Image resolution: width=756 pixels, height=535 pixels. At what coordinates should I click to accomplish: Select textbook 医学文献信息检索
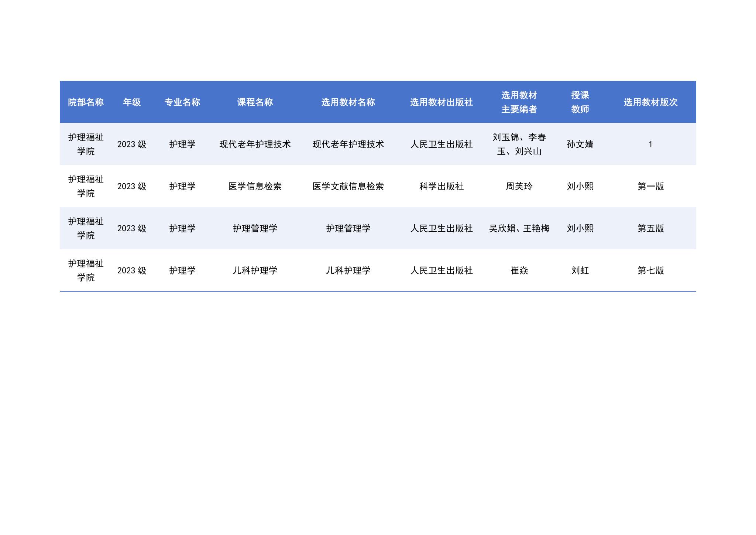[x=348, y=187]
